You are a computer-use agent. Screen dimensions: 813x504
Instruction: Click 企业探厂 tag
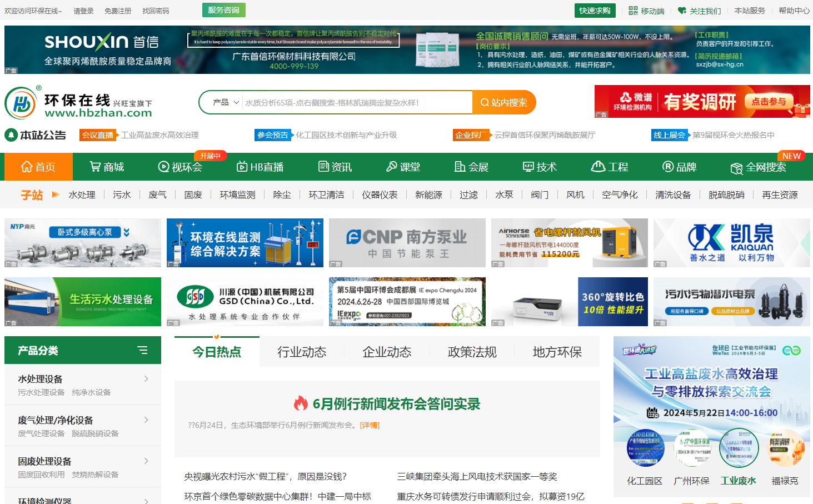point(471,135)
